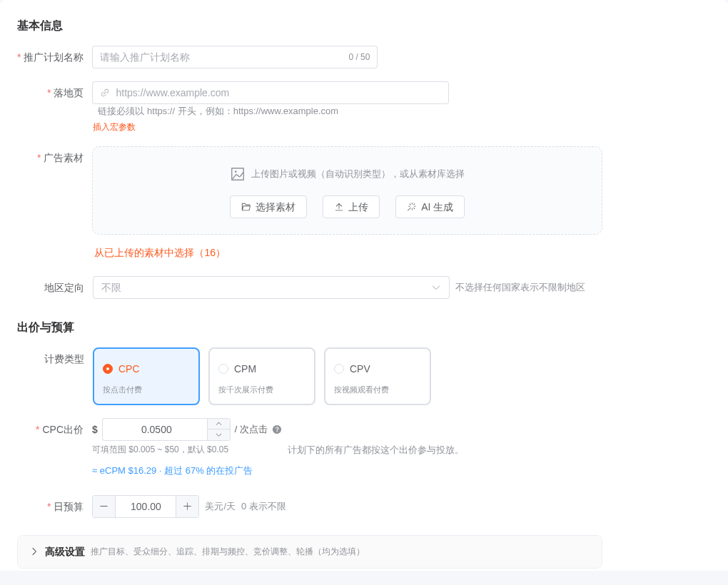
Task: Click the eCPM $16.29 estimate text
Action: (x=172, y=471)
